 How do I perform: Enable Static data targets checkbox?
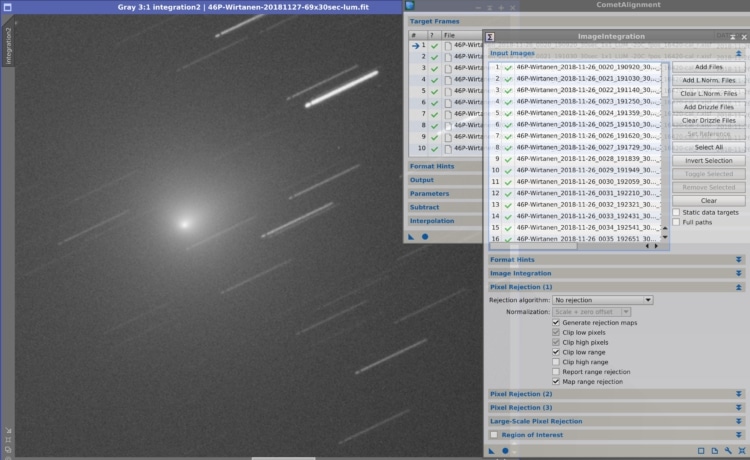(676, 212)
